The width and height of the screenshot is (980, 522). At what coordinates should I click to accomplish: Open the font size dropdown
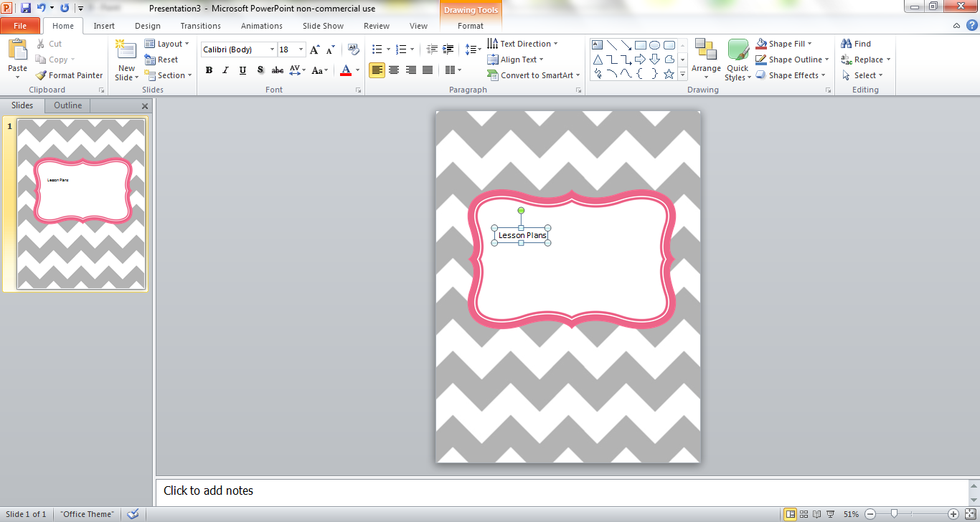[x=301, y=49]
